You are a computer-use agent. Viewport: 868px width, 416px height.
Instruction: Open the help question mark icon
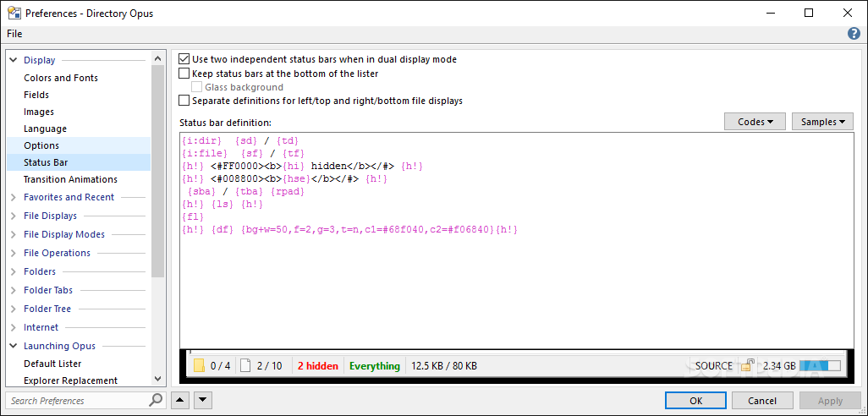pos(854,34)
